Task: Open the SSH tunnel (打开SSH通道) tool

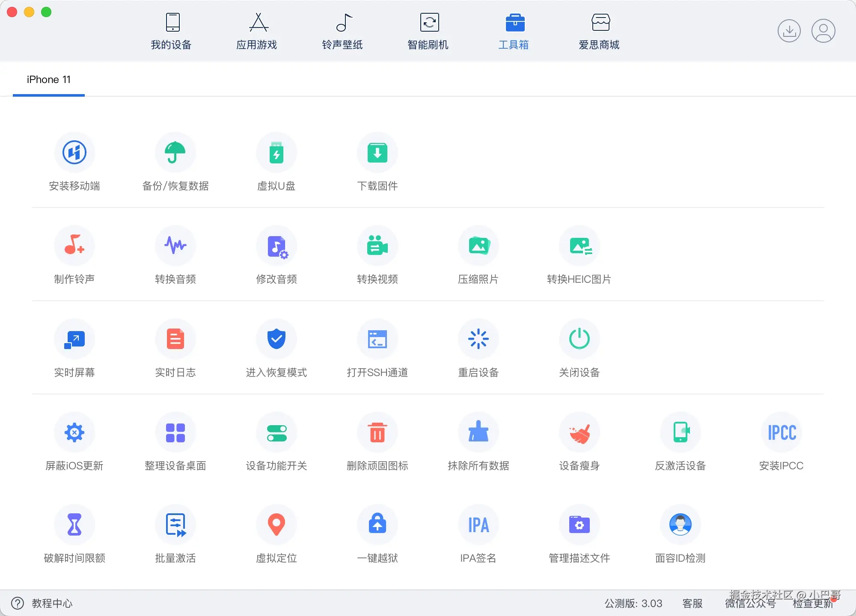Action: (x=377, y=339)
